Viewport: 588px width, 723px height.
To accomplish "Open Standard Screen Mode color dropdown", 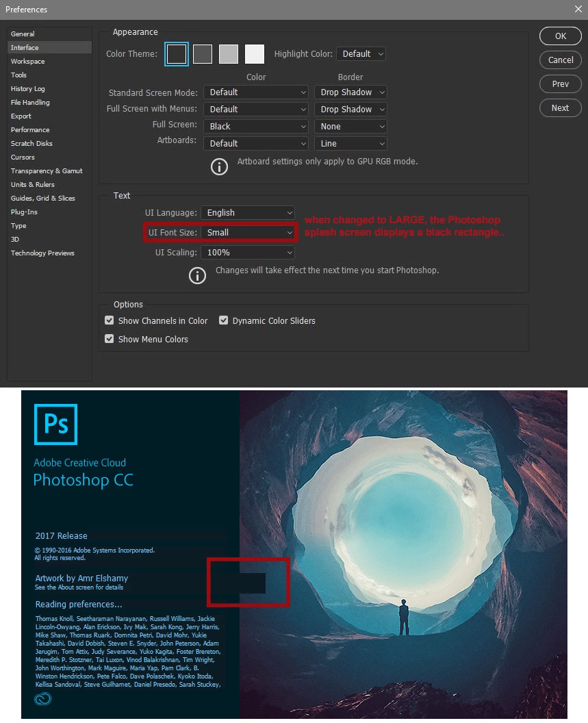I will point(256,92).
